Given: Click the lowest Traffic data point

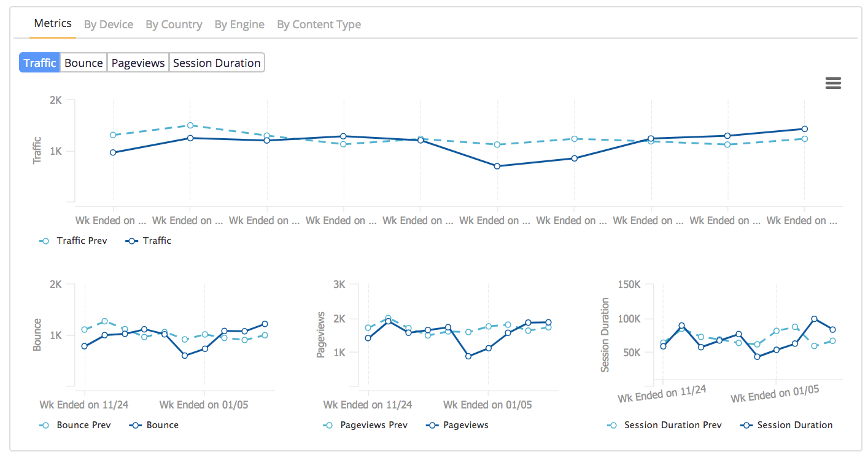Looking at the screenshot, I should [497, 166].
